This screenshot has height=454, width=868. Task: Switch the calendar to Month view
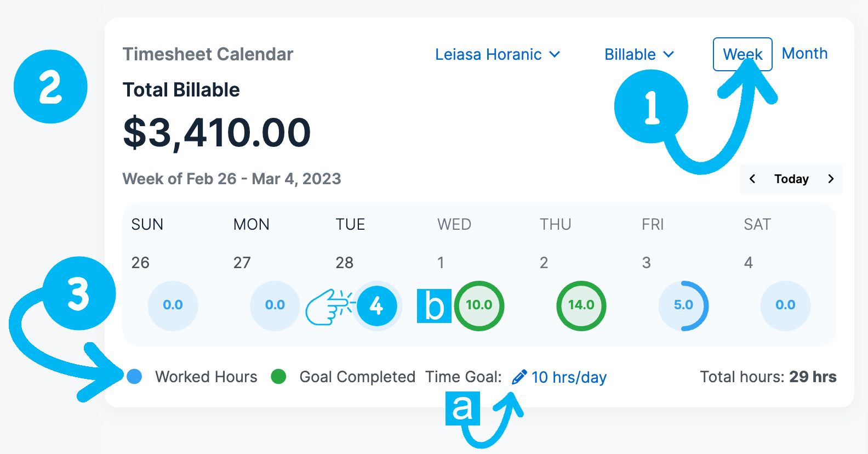(x=804, y=53)
